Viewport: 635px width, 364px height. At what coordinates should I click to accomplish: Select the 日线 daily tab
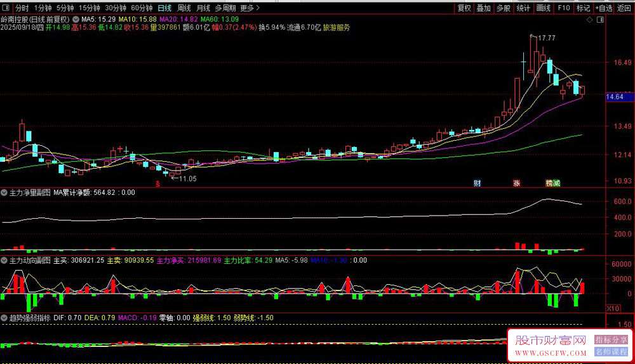tap(164, 8)
